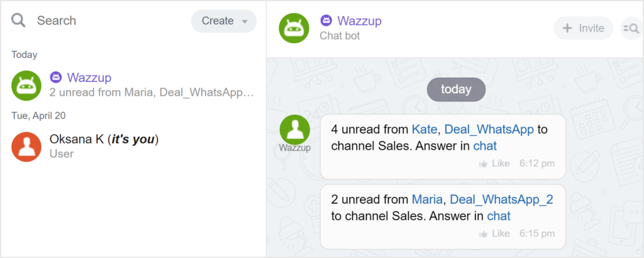Click the purple bot badge in header
The image size is (644, 258).
pos(326,21)
